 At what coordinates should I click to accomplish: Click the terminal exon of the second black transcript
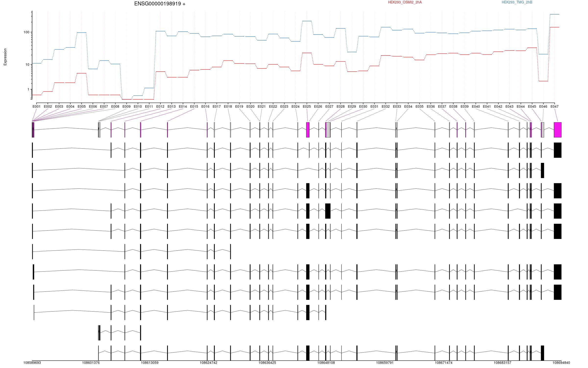[x=542, y=171]
